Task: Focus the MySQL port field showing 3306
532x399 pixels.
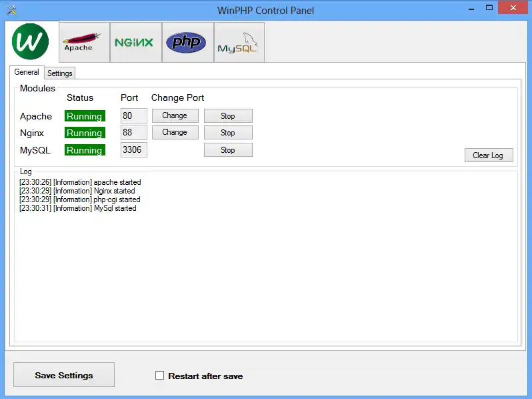Action: (134, 149)
